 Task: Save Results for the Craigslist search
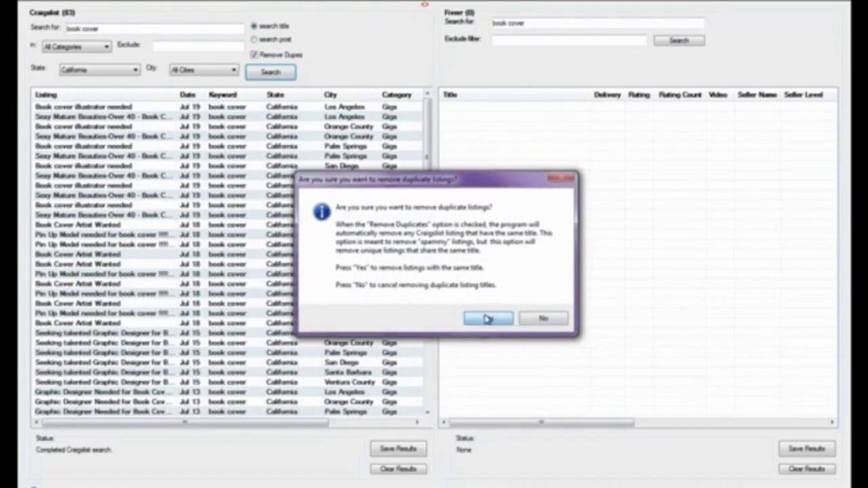point(398,449)
